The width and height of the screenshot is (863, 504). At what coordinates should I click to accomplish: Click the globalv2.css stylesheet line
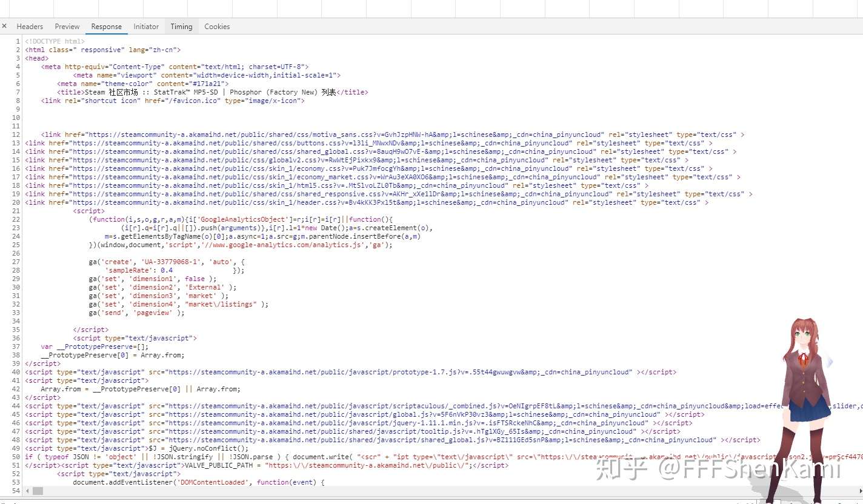coord(356,160)
